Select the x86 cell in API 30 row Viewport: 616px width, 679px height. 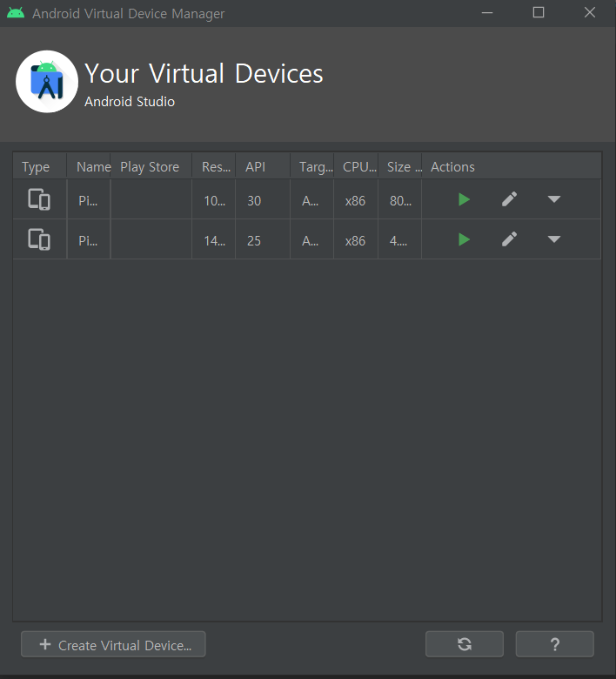tap(356, 200)
